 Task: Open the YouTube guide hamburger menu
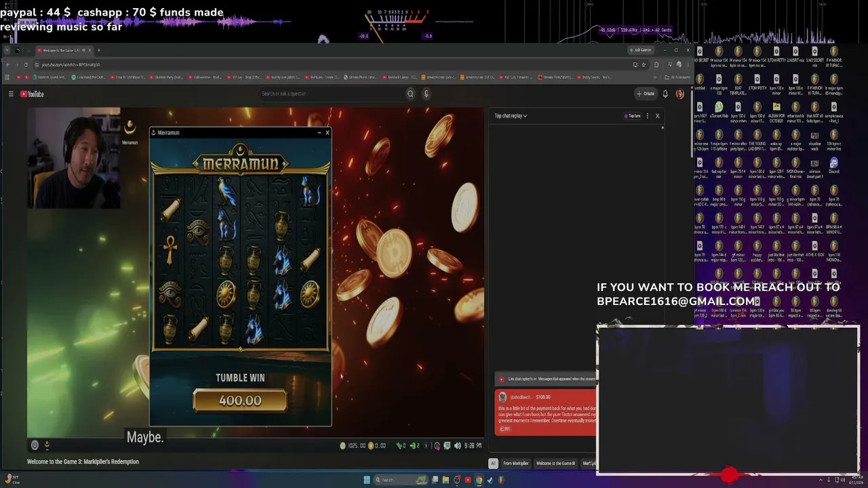coord(11,94)
